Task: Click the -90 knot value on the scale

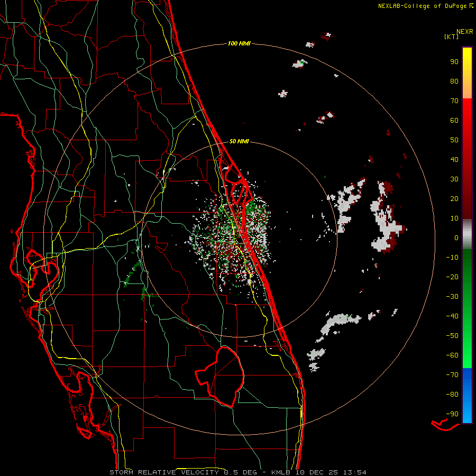Action: click(452, 414)
